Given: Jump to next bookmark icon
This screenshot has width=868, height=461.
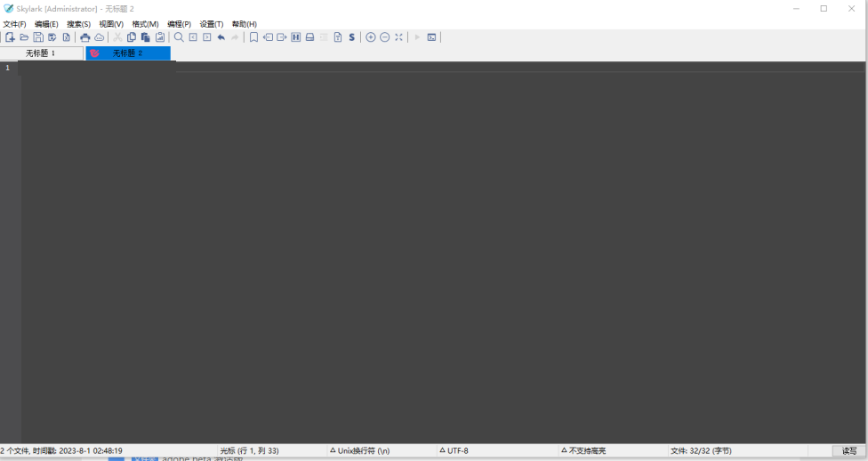Looking at the screenshot, I should 282,37.
